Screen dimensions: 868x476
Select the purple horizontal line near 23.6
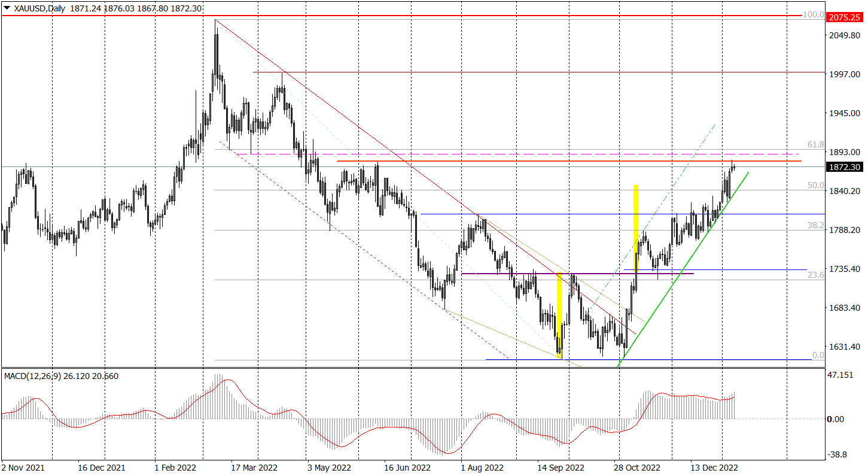tap(577, 274)
